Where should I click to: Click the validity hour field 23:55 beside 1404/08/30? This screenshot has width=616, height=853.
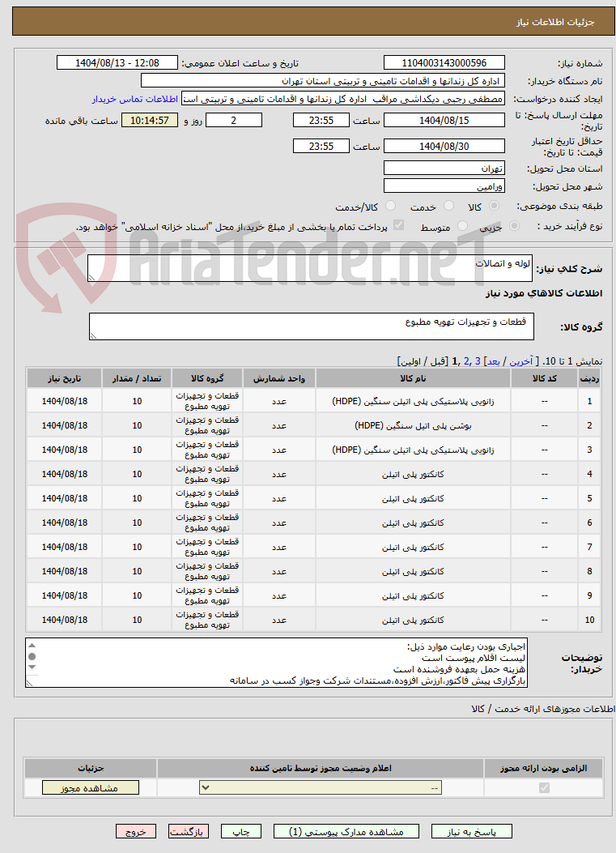click(x=321, y=147)
